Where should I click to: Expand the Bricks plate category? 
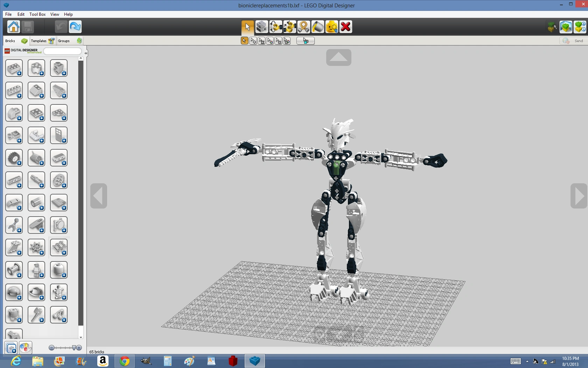pos(36,113)
